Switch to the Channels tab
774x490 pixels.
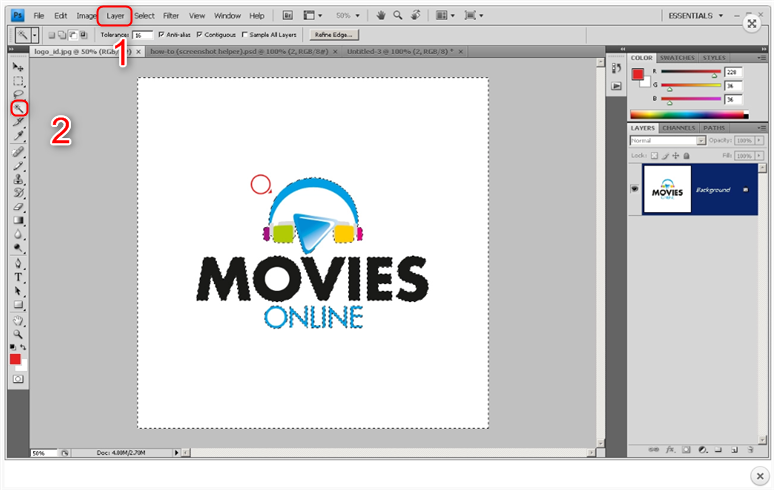pos(679,128)
